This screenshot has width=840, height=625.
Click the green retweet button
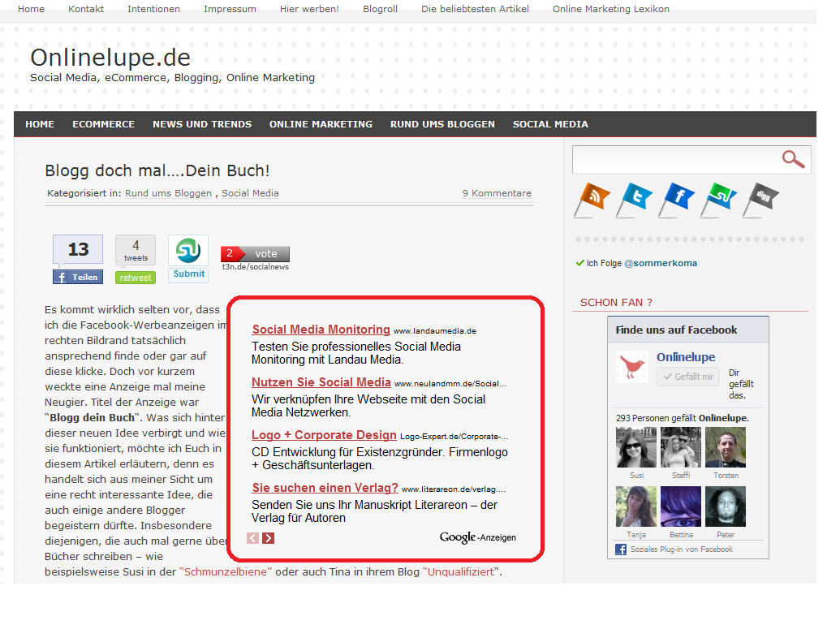[136, 278]
